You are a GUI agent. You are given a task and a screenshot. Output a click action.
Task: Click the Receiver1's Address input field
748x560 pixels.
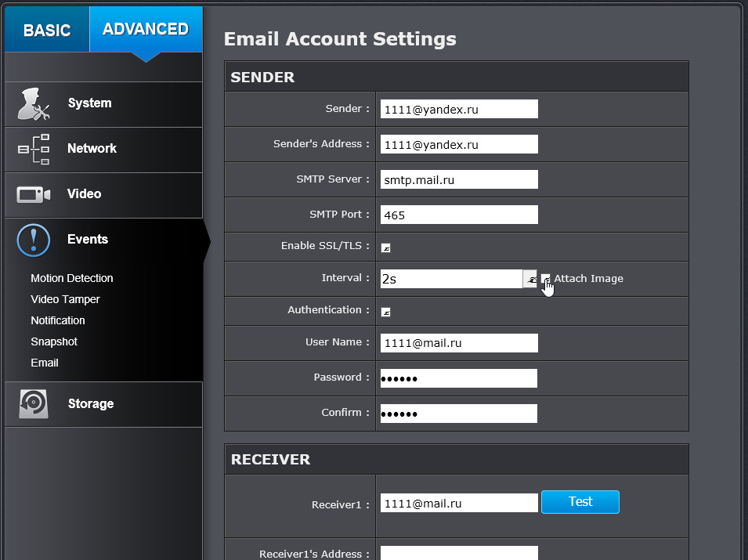[459, 553]
